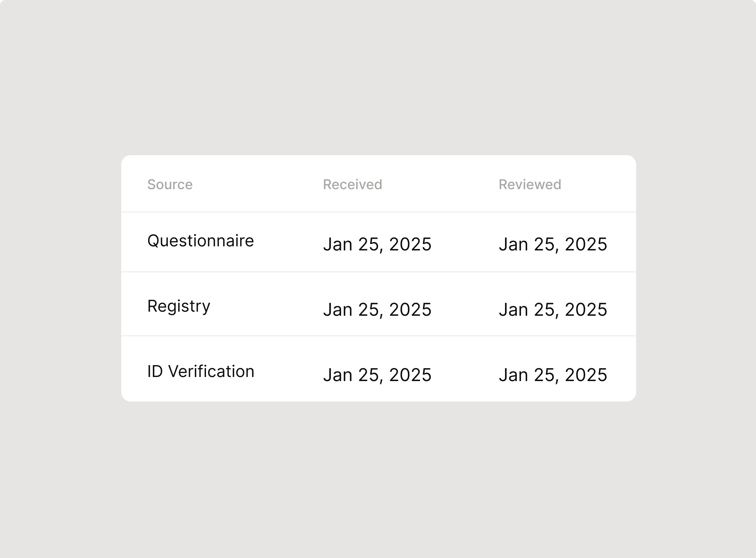This screenshot has height=558, width=756.
Task: Click the gray background above the table card
Action: [x=378, y=78]
